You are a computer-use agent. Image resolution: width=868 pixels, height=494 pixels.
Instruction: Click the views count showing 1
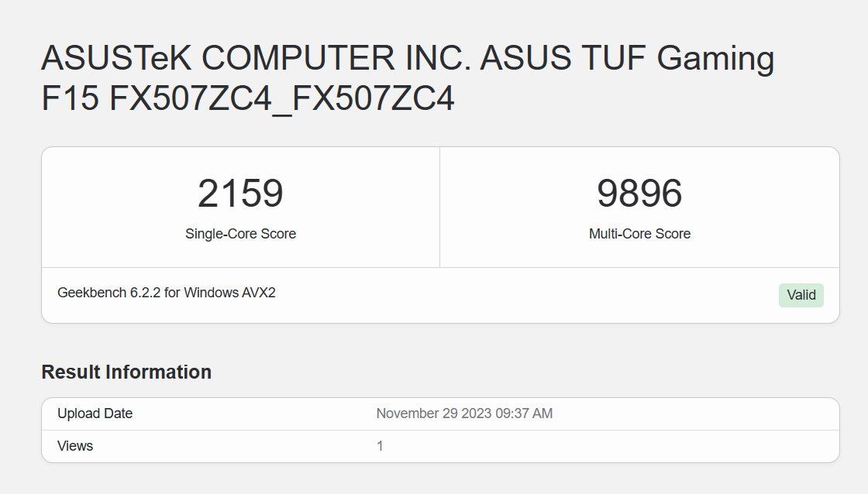(381, 446)
